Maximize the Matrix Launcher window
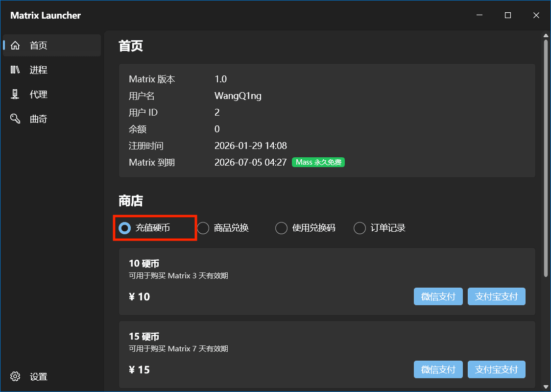 [508, 15]
